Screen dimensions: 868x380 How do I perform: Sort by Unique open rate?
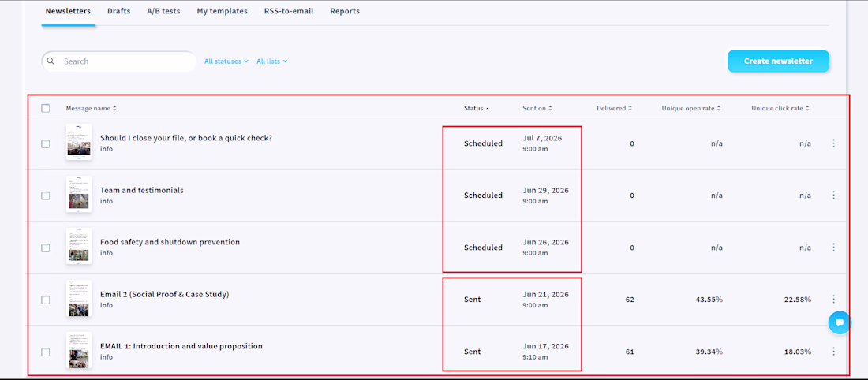tap(691, 109)
